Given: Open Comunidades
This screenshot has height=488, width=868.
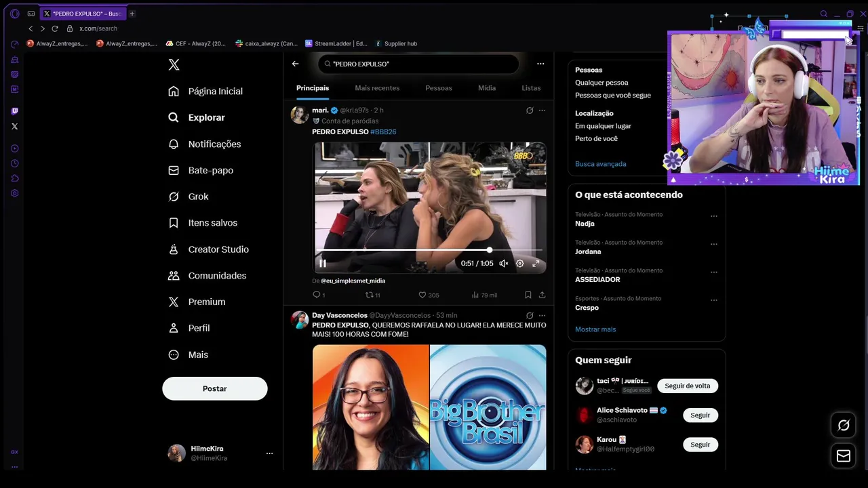Looking at the screenshot, I should [x=208, y=276].
